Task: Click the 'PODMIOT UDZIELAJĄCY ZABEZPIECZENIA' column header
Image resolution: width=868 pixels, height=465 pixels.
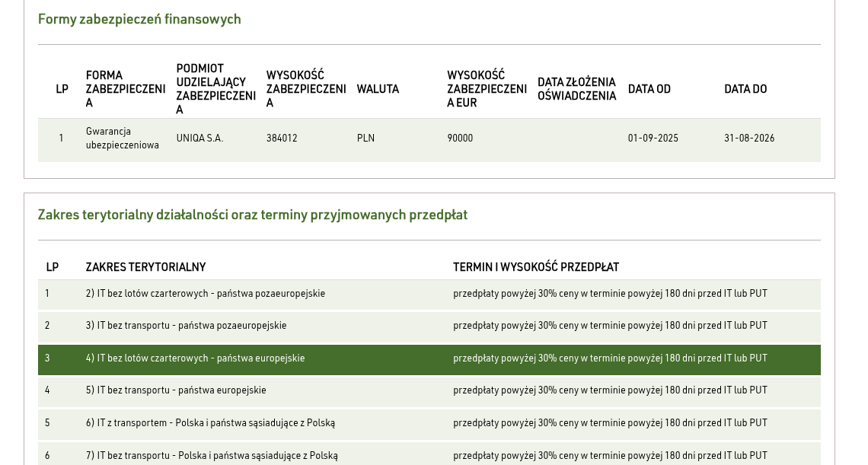Action: pyautogui.click(x=215, y=89)
